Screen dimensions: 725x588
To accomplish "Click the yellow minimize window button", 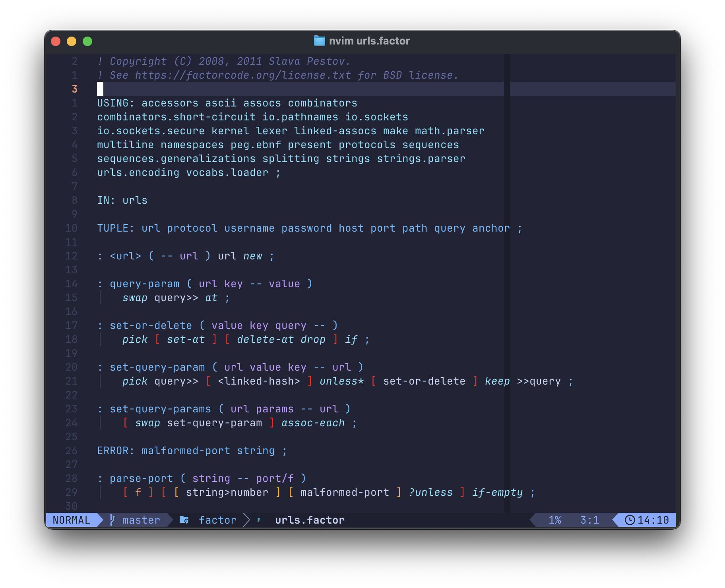I will pyautogui.click(x=72, y=41).
